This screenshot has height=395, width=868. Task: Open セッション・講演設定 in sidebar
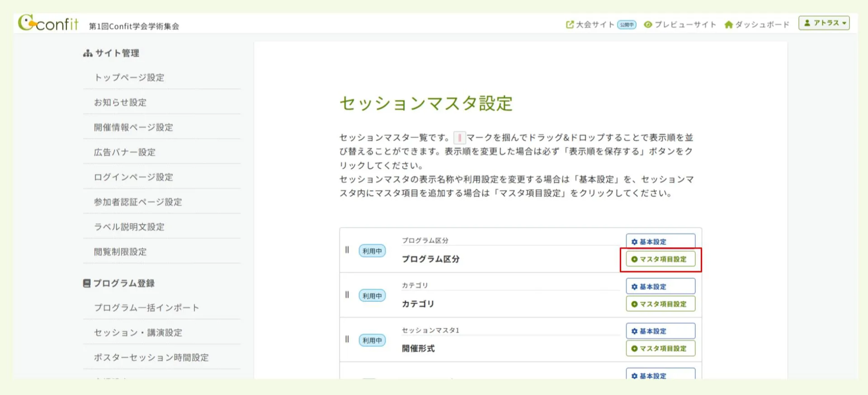138,332
